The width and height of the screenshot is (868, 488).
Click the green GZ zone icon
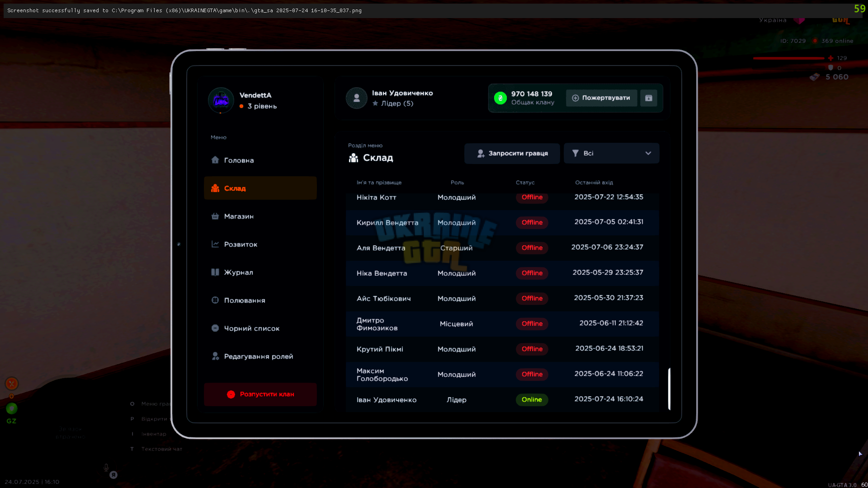click(12, 408)
